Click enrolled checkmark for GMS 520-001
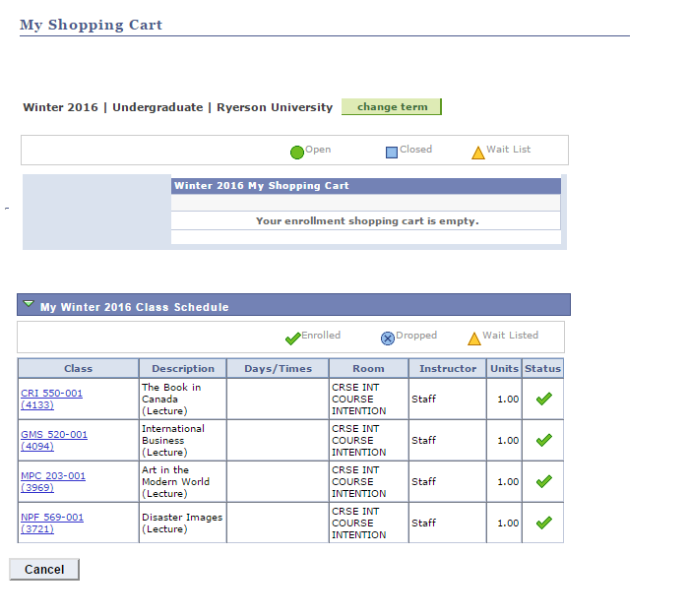 pos(543,441)
